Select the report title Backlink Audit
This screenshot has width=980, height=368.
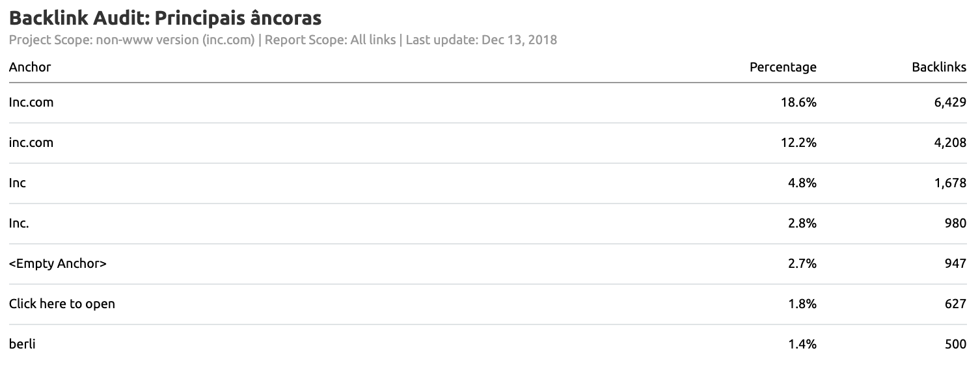(165, 18)
